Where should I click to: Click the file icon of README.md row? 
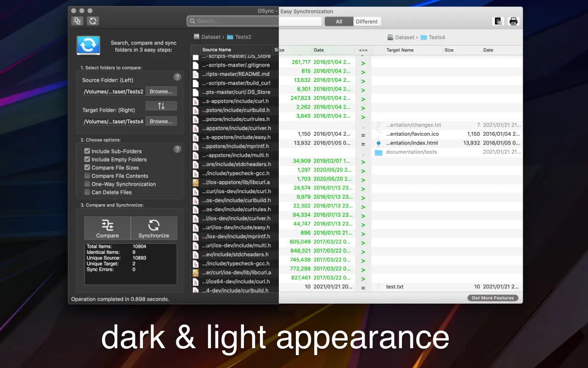196,74
